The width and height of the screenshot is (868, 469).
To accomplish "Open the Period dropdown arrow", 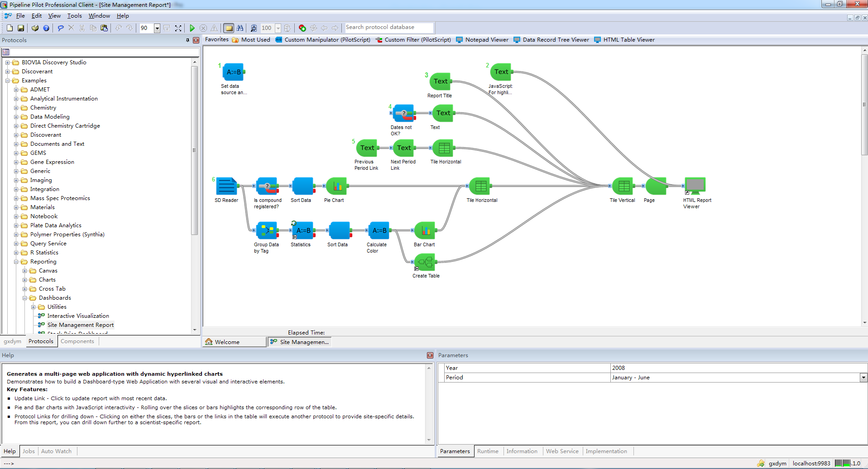I will pyautogui.click(x=863, y=378).
